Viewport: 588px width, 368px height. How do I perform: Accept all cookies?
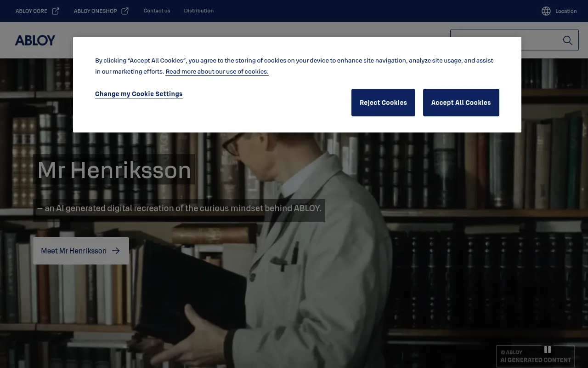pyautogui.click(x=461, y=103)
